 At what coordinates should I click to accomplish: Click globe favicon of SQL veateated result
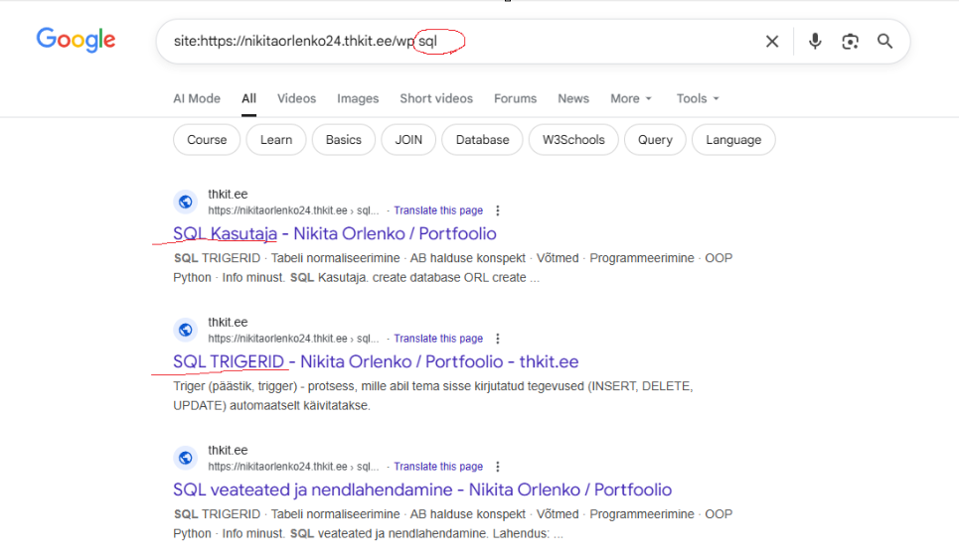(186, 458)
